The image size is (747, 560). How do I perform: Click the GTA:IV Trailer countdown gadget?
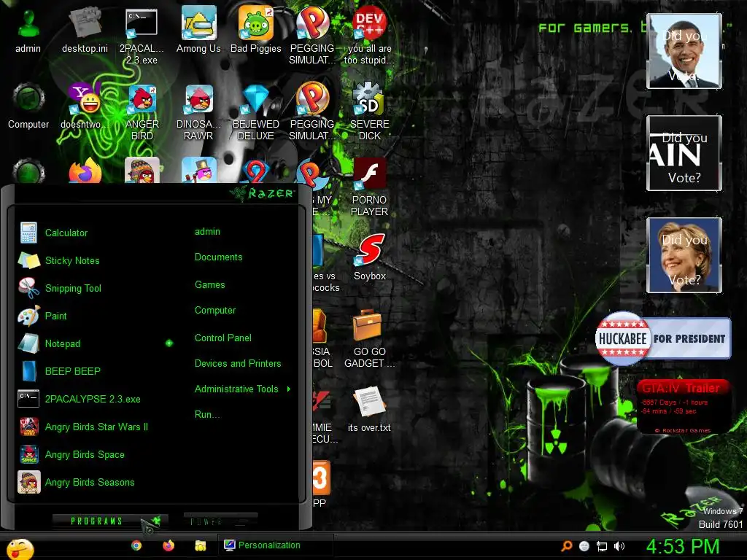point(683,406)
